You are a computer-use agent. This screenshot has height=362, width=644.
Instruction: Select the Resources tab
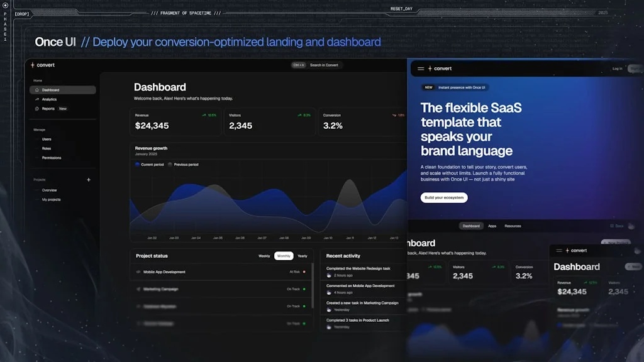513,226
